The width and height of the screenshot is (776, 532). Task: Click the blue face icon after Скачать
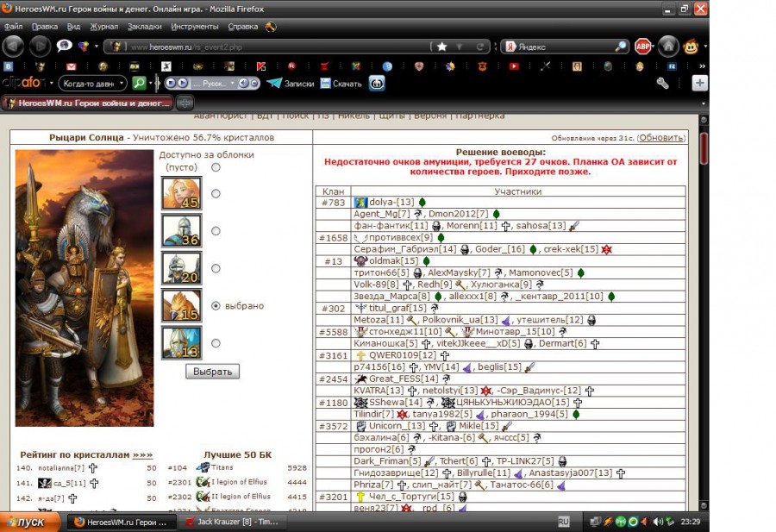coord(377,83)
